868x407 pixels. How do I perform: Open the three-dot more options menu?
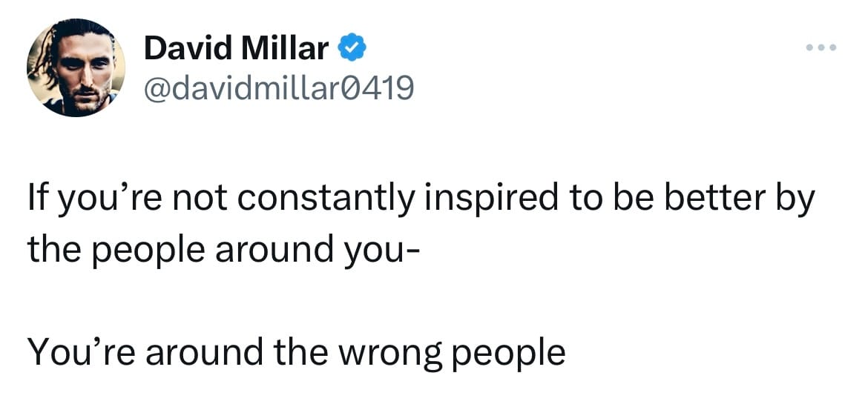click(x=821, y=48)
